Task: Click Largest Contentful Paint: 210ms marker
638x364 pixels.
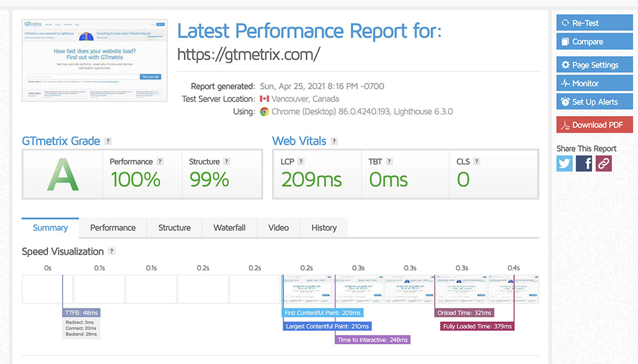Action: 327,326
